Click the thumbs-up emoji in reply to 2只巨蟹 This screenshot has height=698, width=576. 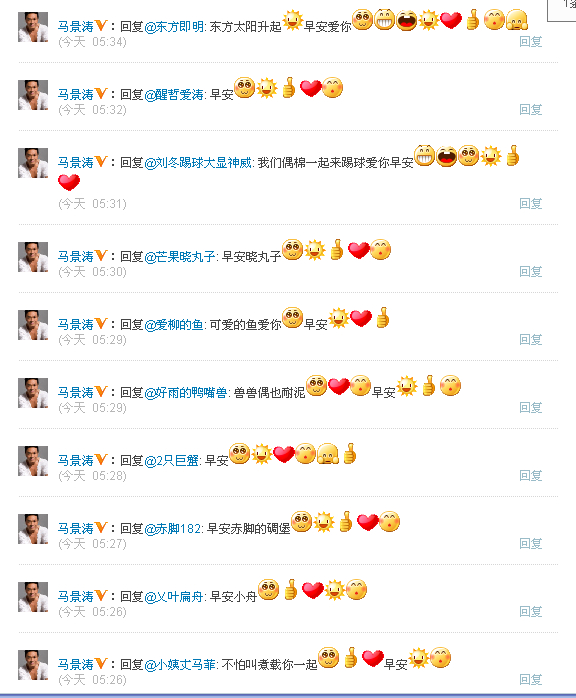(350, 454)
